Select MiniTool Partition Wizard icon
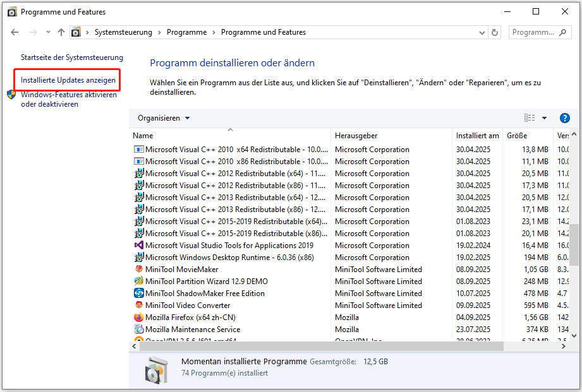The width and height of the screenshot is (582, 392). [x=139, y=281]
